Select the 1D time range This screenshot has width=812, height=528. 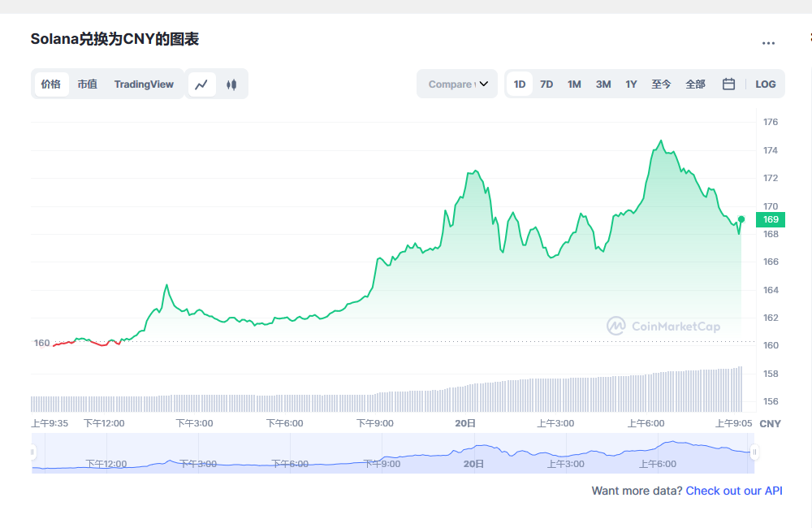coord(520,84)
